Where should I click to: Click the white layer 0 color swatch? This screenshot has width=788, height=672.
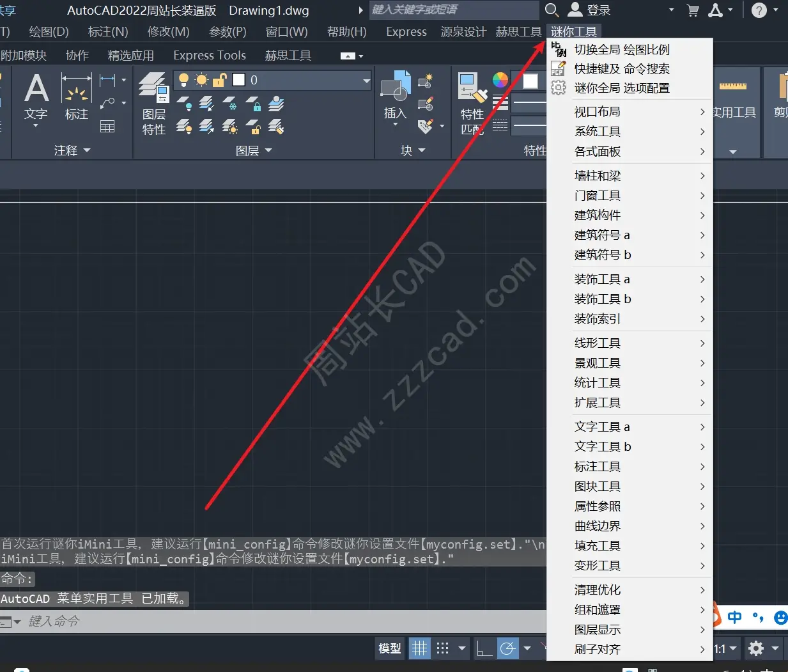coord(238,80)
